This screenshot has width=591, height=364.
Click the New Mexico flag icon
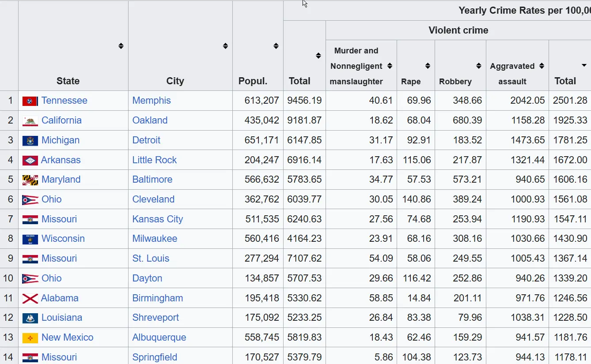click(x=30, y=338)
